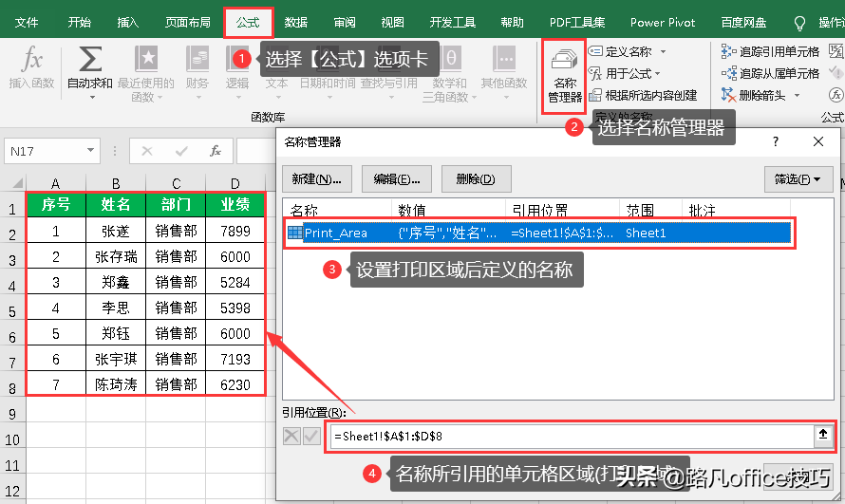Switch to the 百度网盘 tab
Viewport: 845px width, 504px height.
click(743, 22)
